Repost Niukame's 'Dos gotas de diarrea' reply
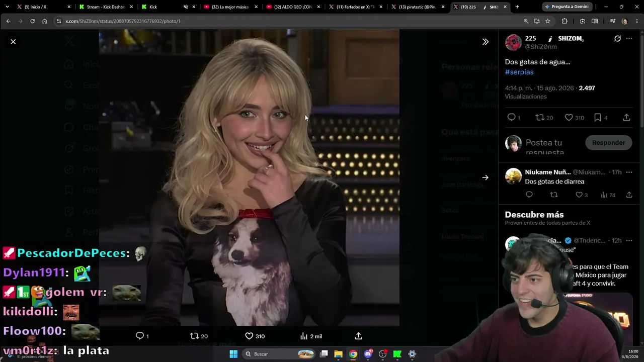 coord(554,195)
